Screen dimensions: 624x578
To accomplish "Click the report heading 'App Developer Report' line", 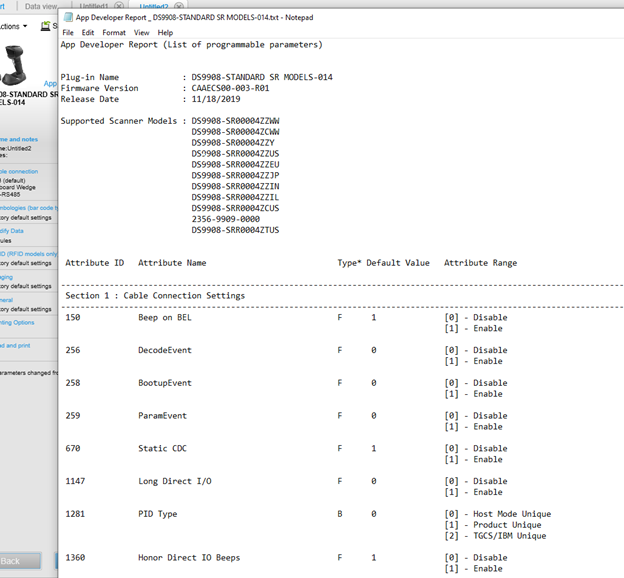I will pos(191,45).
